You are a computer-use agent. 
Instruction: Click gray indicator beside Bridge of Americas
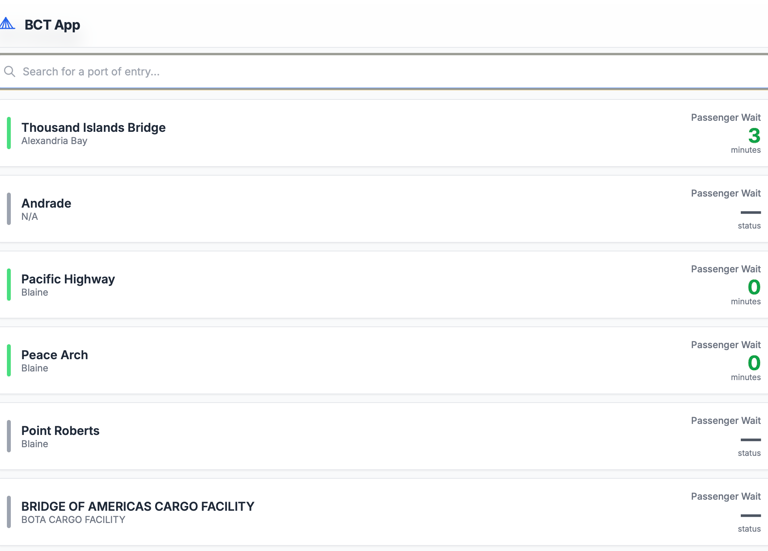click(x=9, y=512)
